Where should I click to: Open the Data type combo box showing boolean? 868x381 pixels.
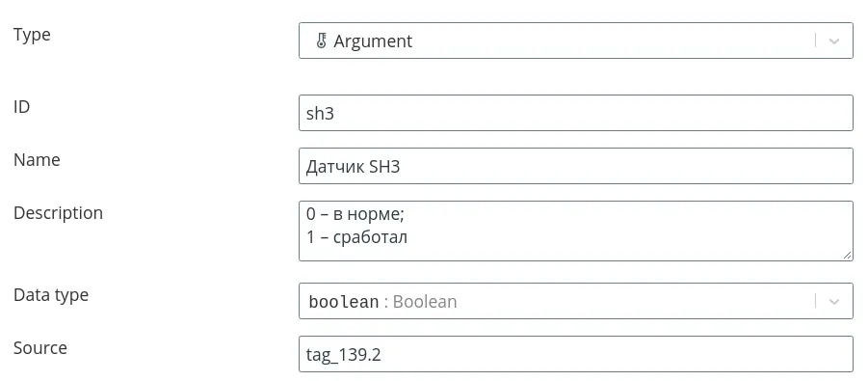click(576, 301)
